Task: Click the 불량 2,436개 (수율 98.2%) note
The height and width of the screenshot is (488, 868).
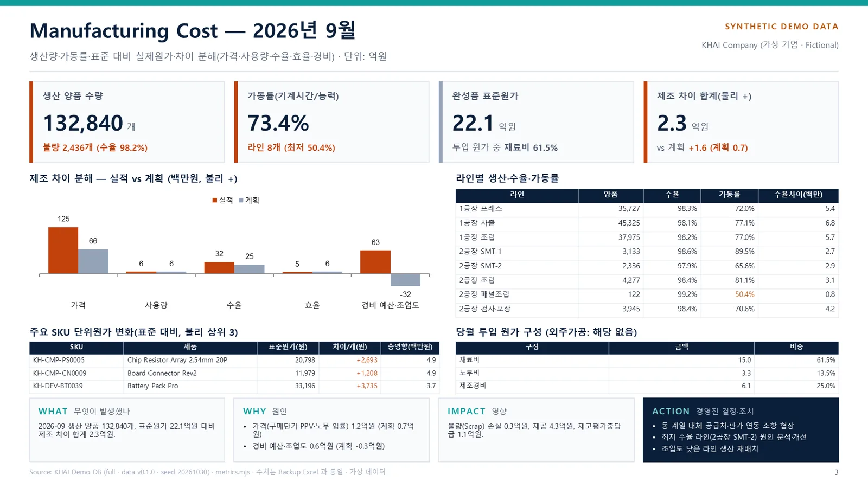Action: (x=95, y=147)
